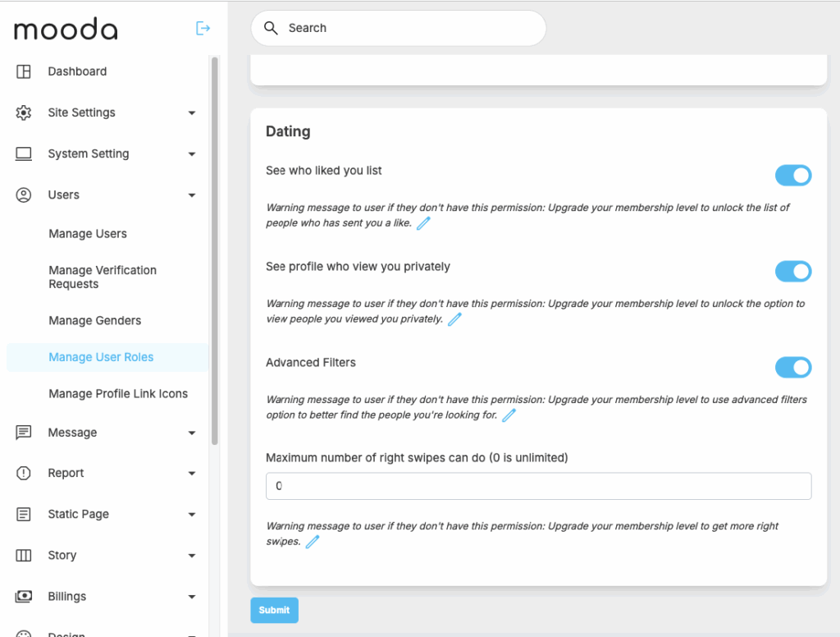Screen dimensions: 840x637
Task: Click the edit pencil for right swipes warning
Action: 313,542
